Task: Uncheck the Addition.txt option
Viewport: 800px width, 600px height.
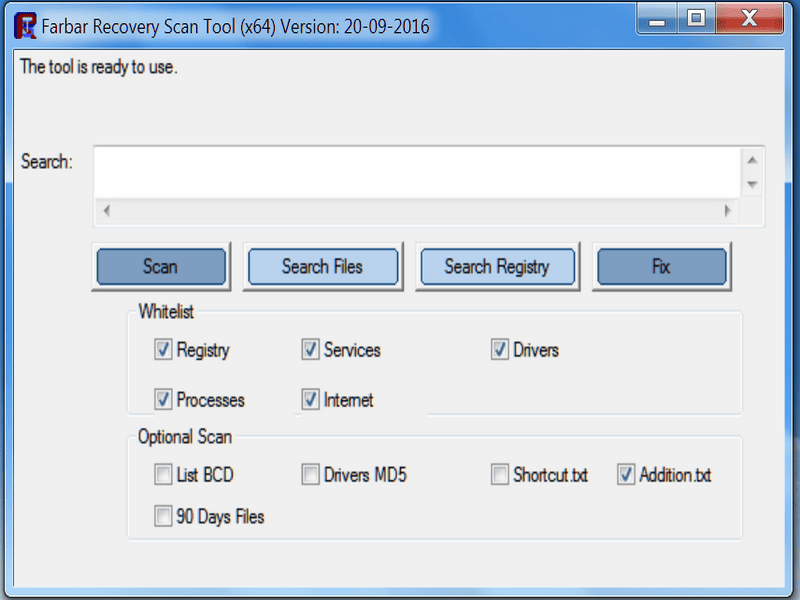Action: 626,474
